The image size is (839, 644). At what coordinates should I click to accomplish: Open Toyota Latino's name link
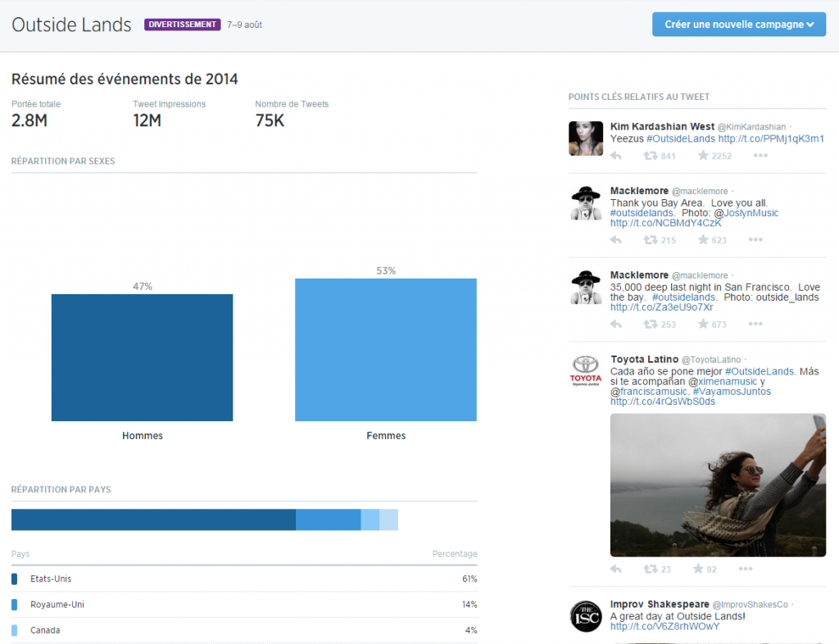pyautogui.click(x=644, y=359)
